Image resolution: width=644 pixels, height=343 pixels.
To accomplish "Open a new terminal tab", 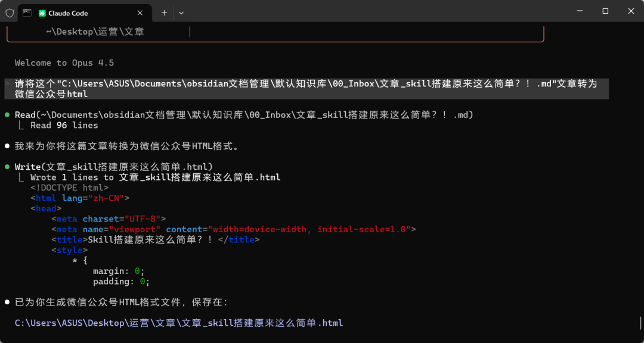I will tap(164, 13).
